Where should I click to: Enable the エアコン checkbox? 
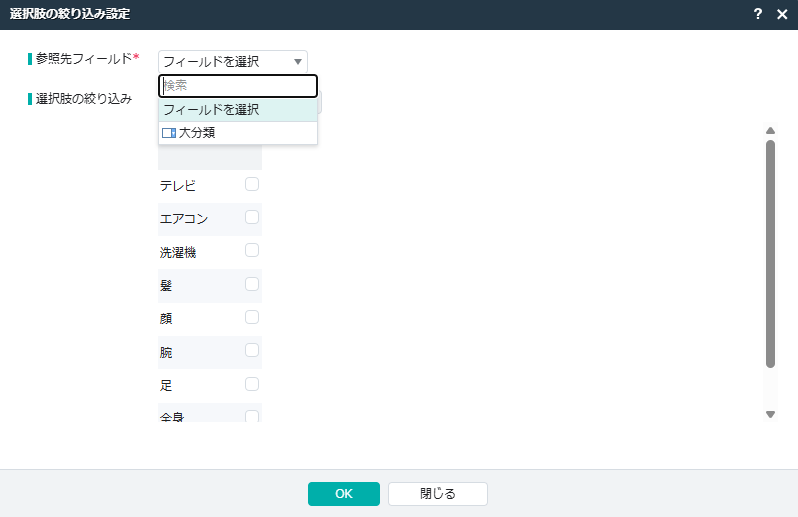252,217
